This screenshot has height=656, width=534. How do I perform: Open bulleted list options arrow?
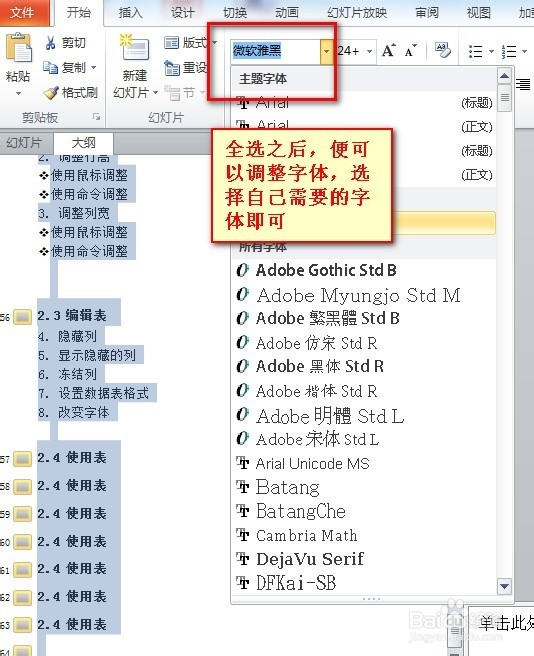tap(491, 51)
